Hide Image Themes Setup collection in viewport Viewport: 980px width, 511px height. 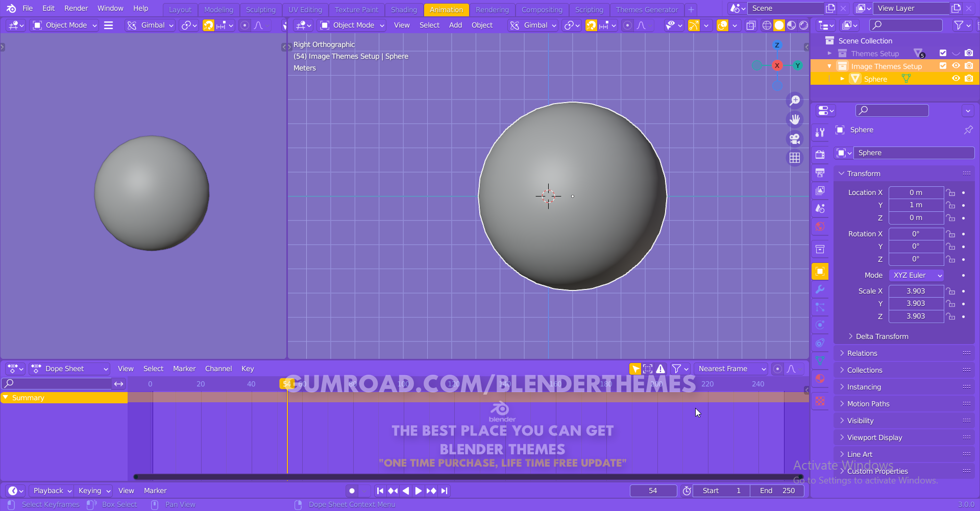[x=956, y=66]
